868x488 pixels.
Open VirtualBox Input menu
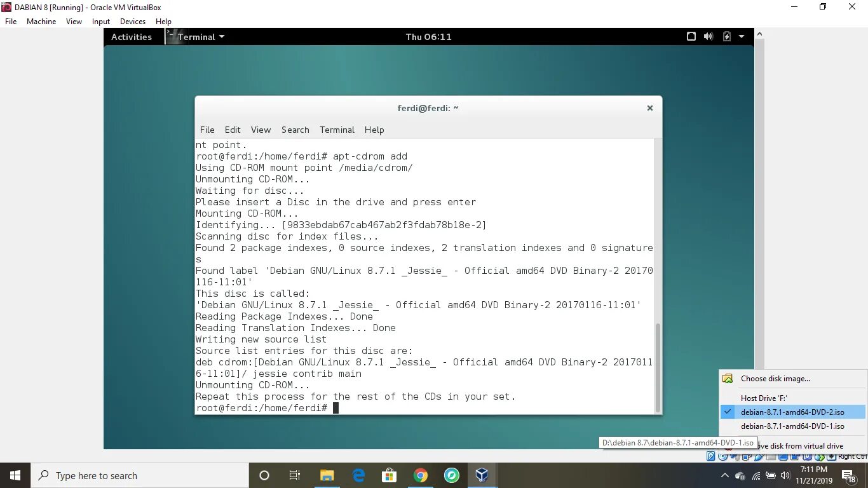101,21
